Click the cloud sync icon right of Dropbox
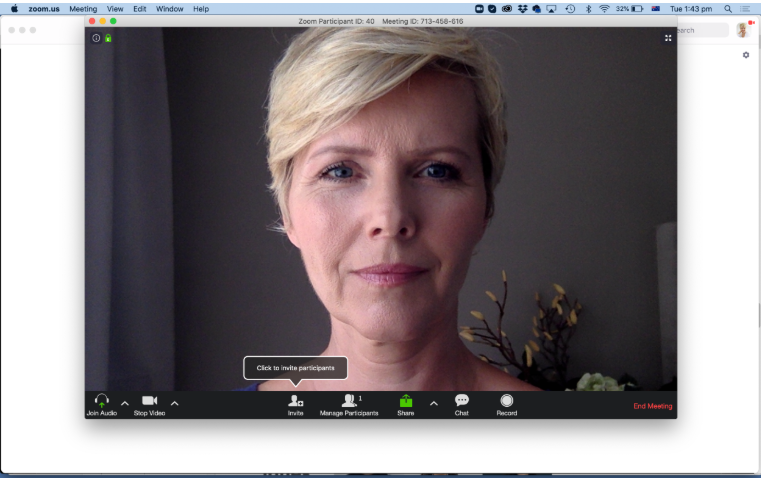 (536, 9)
